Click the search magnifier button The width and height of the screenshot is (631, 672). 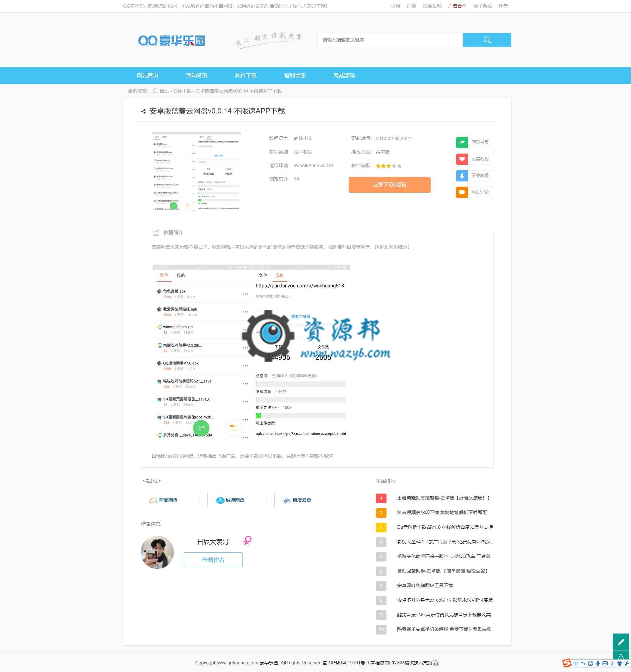click(487, 40)
